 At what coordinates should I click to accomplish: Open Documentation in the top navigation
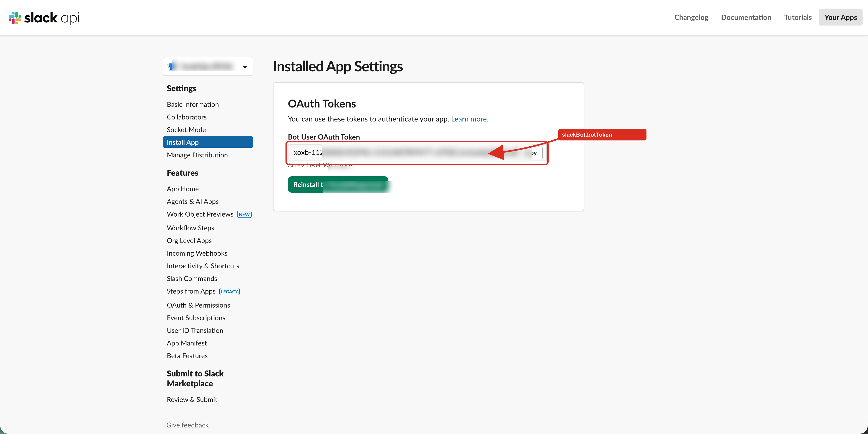click(746, 17)
